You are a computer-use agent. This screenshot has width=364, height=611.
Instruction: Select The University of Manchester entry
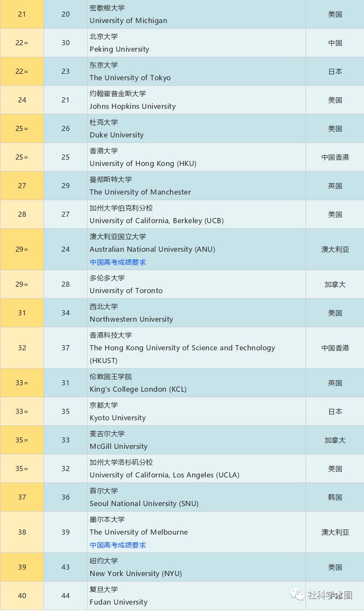click(140, 192)
